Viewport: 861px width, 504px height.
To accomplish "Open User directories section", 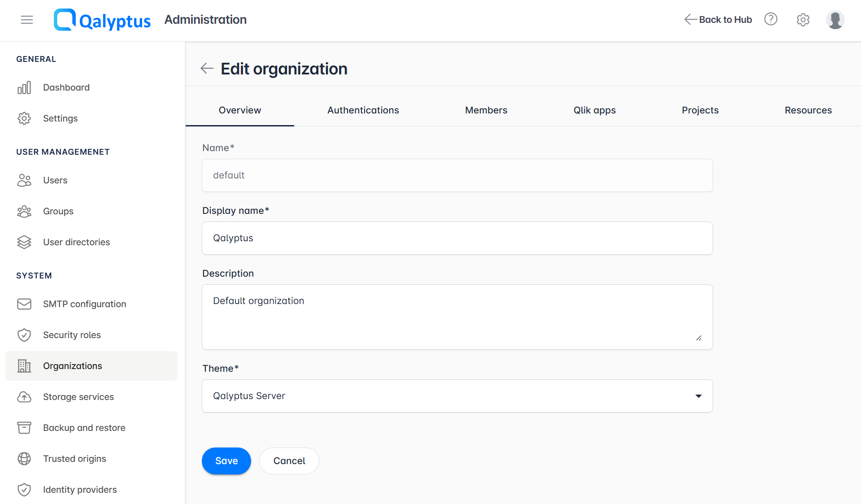I will pos(76,242).
